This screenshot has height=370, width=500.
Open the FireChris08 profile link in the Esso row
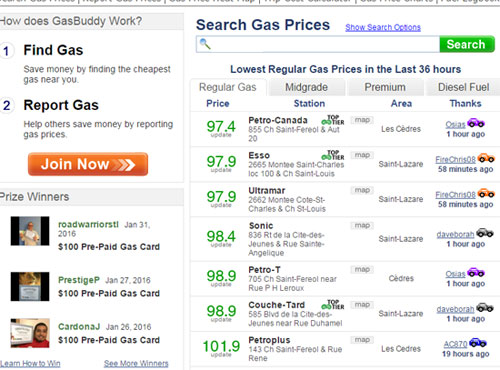[x=455, y=160]
